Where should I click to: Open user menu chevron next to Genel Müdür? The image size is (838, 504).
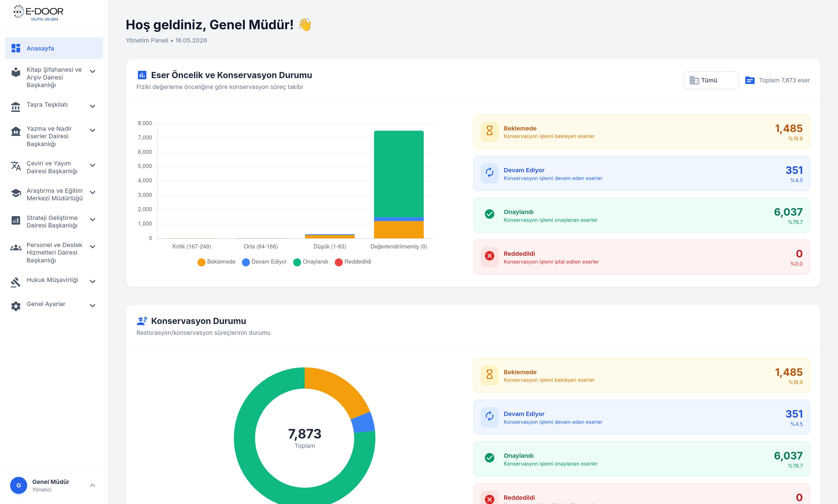[92, 485]
